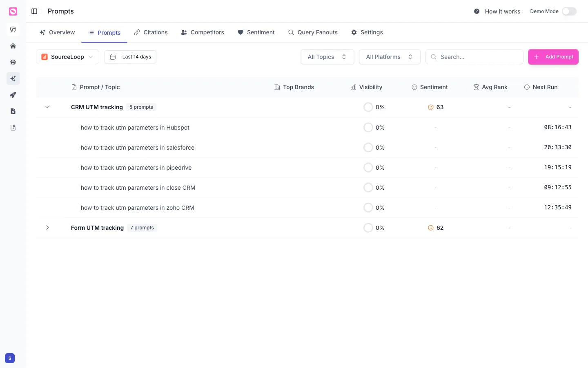Click the '5 prompts' badge
Image resolution: width=588 pixels, height=368 pixels.
(141, 107)
